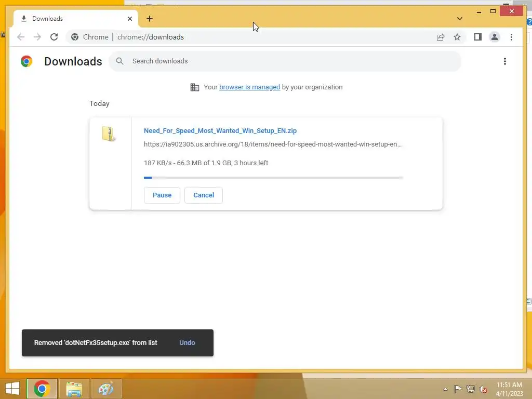Open File Explorer from taskbar
Screen dimensions: 532x399
[74, 389]
